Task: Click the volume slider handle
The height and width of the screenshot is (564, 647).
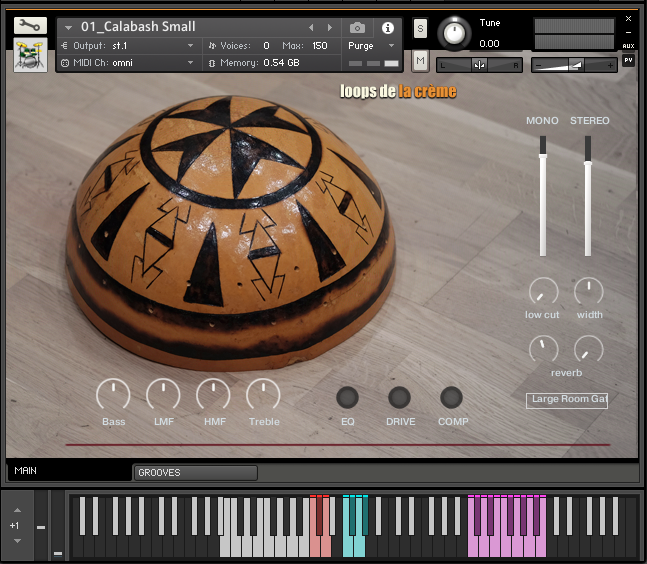Action: click(x=576, y=65)
